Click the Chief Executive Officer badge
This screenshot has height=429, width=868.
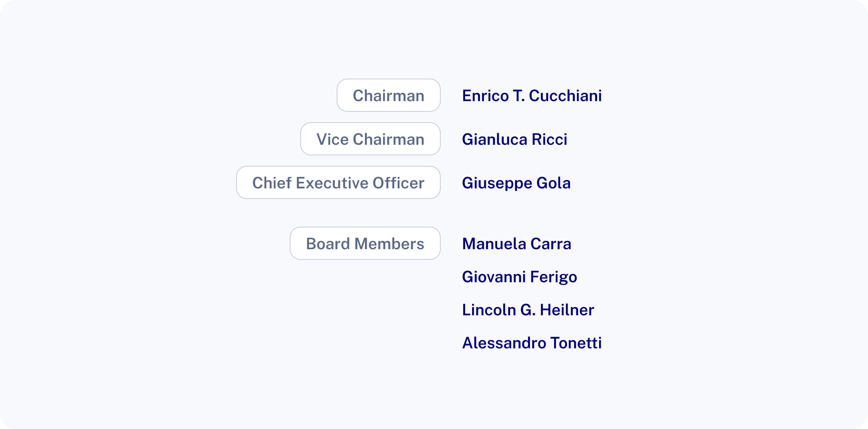[338, 182]
